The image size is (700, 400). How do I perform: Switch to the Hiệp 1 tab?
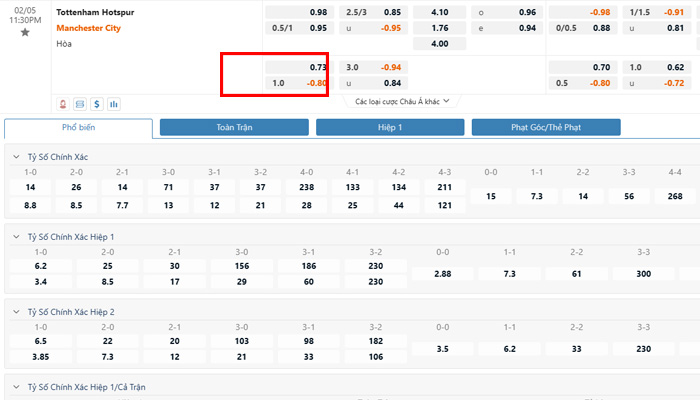coord(390,128)
